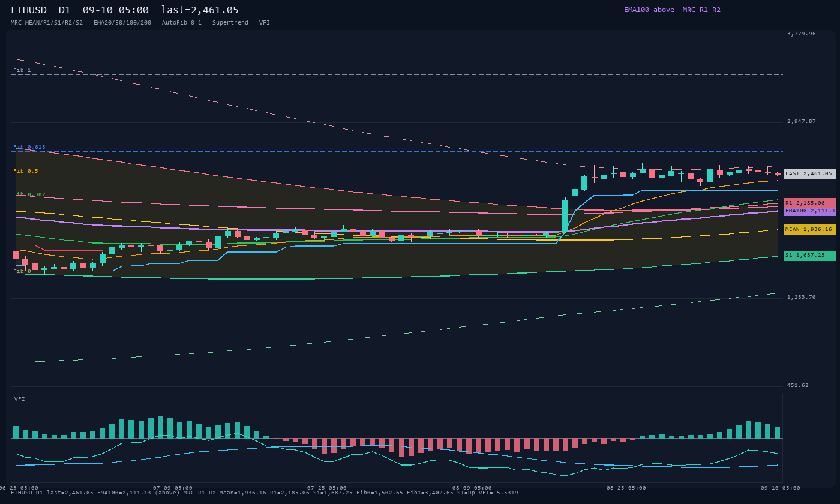Select the 09-10 05:00 date axis label

(x=781, y=488)
